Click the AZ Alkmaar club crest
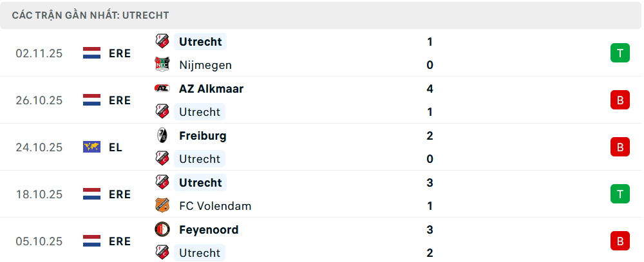 pyautogui.click(x=162, y=88)
